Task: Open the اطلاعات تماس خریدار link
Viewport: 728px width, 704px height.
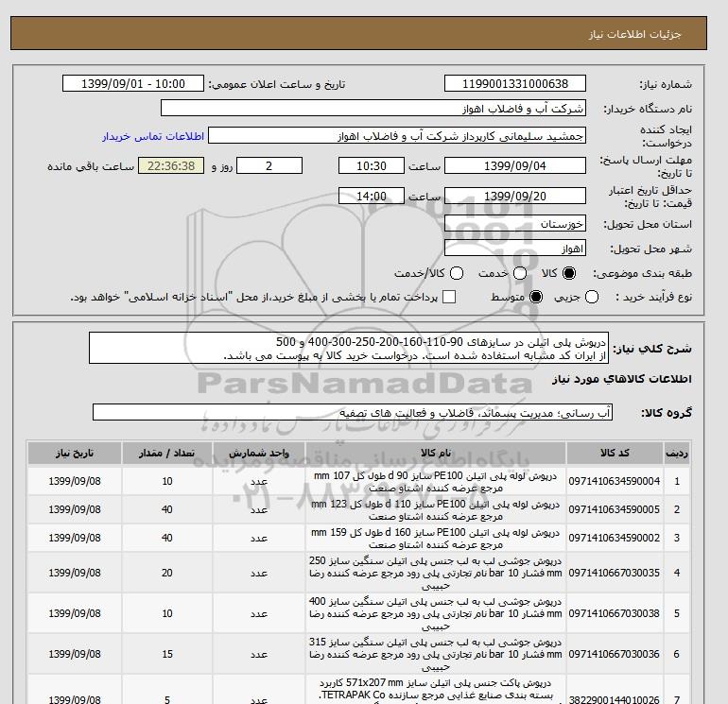Action: tap(153, 136)
